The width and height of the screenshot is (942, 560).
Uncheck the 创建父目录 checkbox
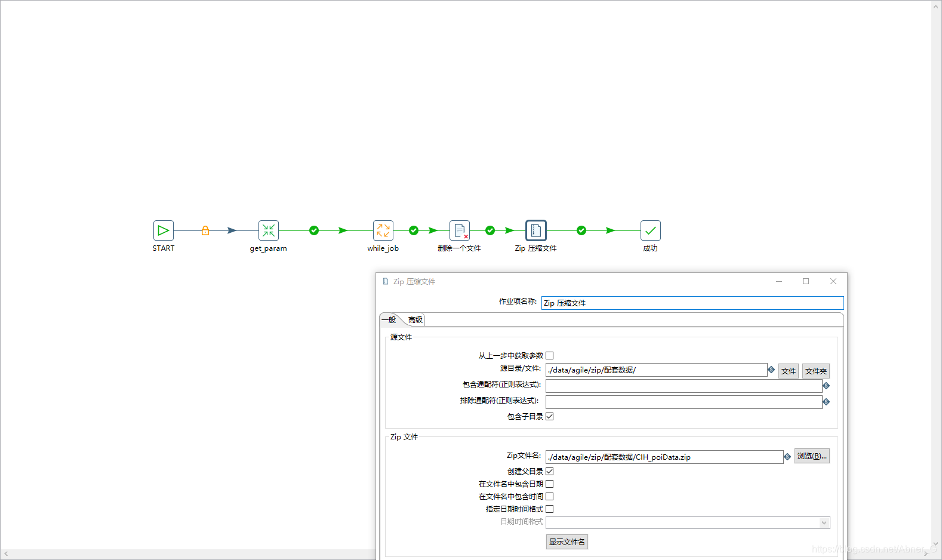[550, 471]
